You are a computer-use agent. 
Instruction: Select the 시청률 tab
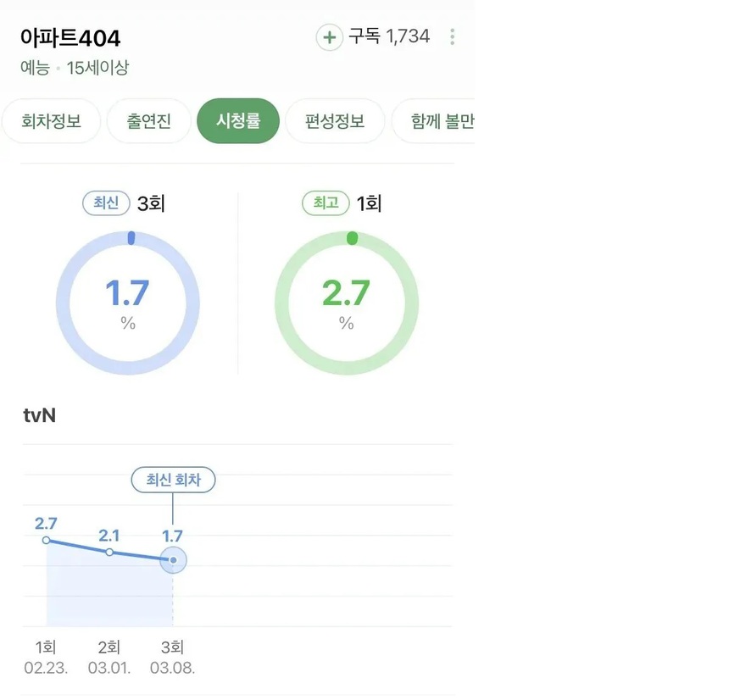(x=238, y=121)
